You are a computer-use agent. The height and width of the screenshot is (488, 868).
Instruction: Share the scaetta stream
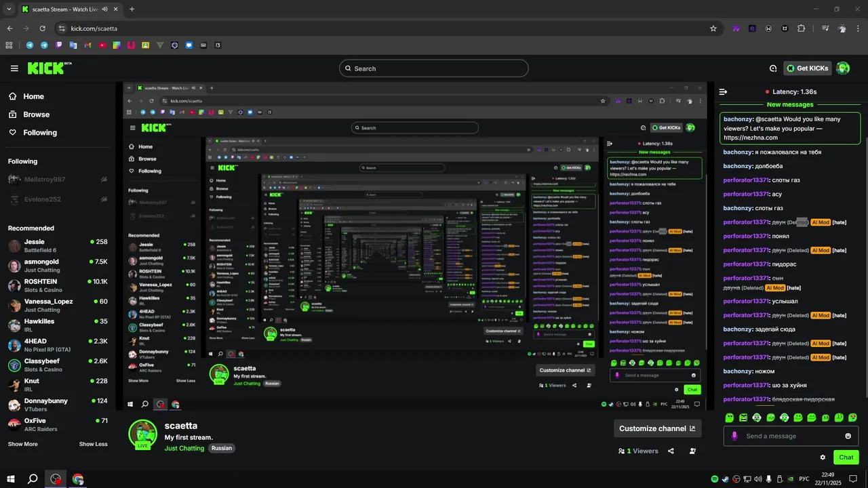pos(671,451)
